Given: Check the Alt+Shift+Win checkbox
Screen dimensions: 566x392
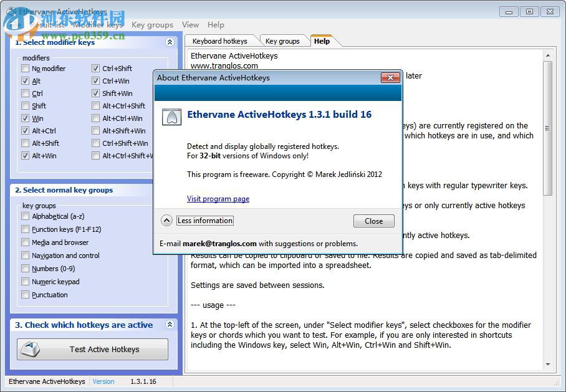Looking at the screenshot, I should click(x=95, y=131).
